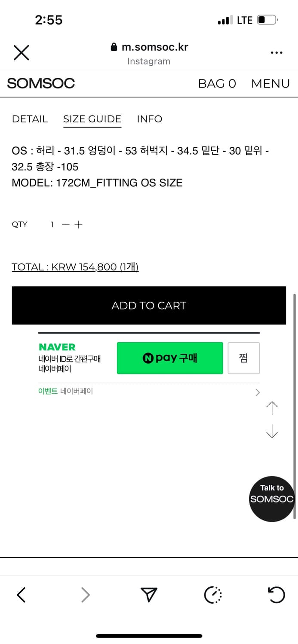Increase quantity with the plus icon
The height and width of the screenshot is (644, 298).
[78, 225]
